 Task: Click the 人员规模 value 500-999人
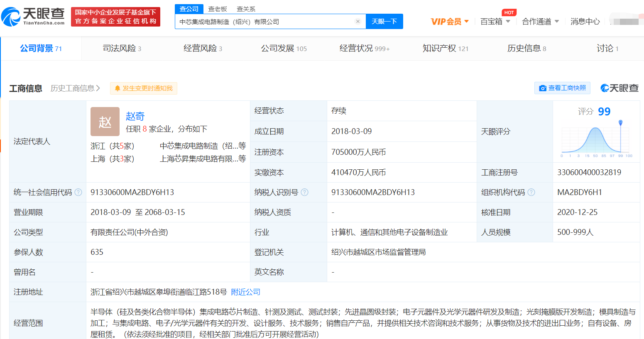pos(575,232)
